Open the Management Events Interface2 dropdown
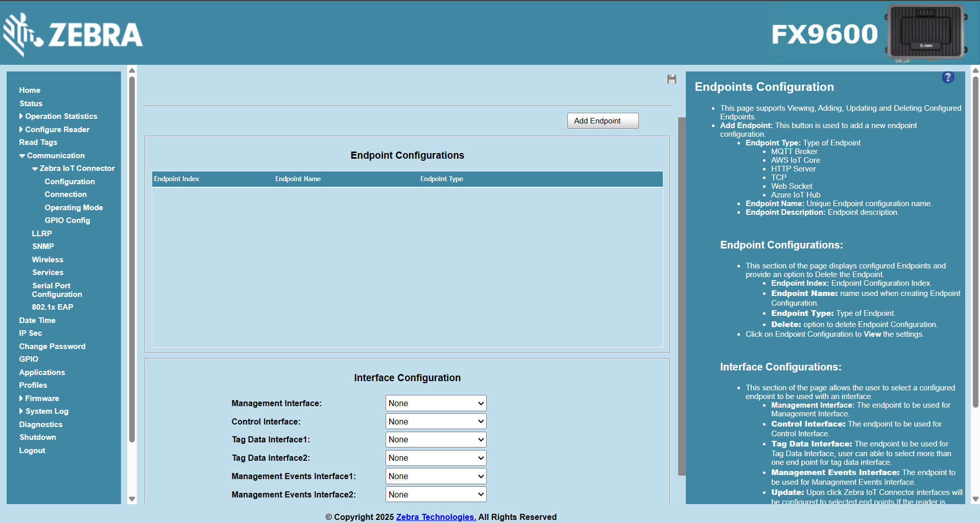This screenshot has width=980, height=523. point(436,494)
